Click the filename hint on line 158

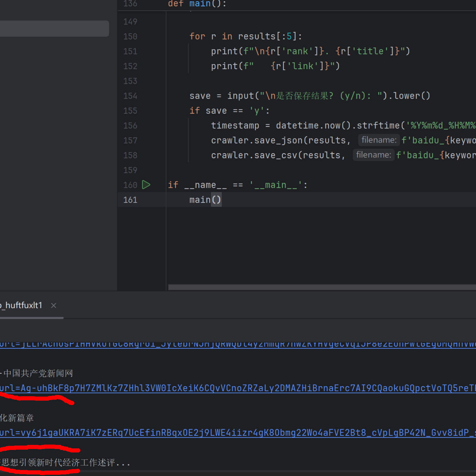pos(374,155)
